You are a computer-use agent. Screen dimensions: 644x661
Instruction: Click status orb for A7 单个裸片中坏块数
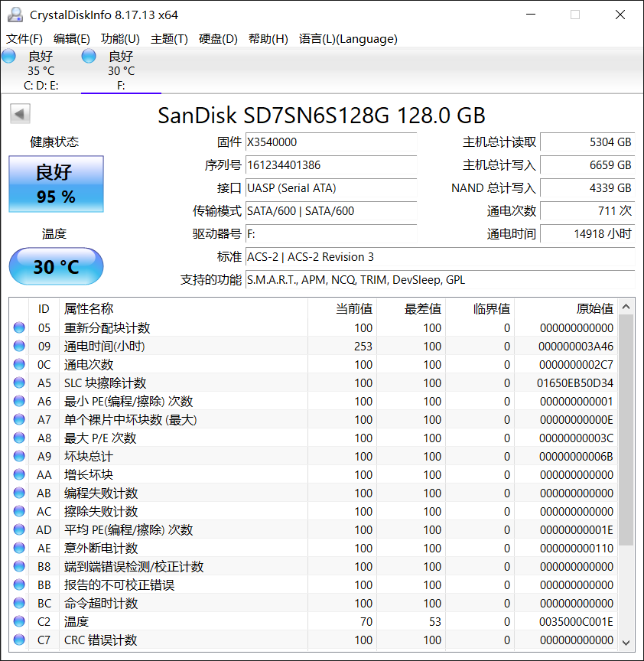pos(19,419)
